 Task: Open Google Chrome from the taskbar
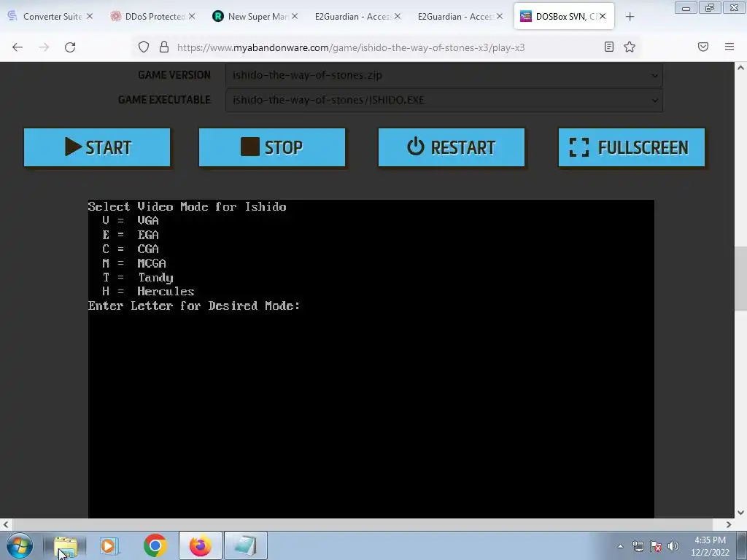(x=155, y=545)
